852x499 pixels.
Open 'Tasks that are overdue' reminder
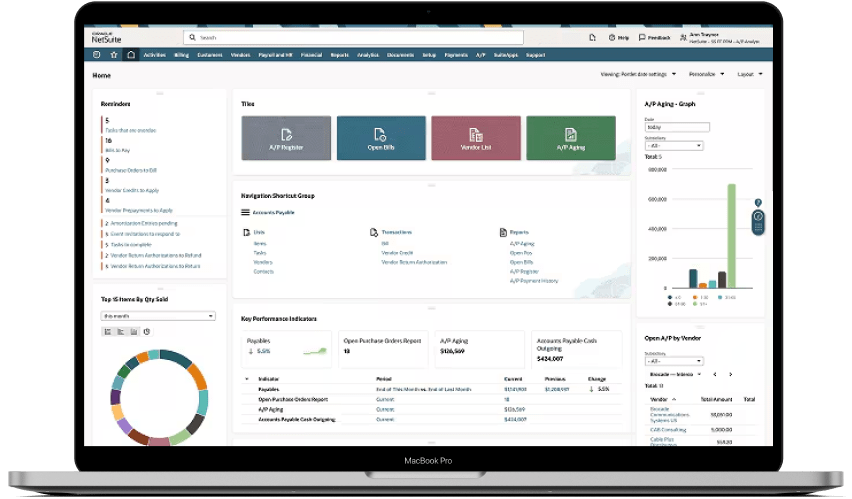coord(131,130)
